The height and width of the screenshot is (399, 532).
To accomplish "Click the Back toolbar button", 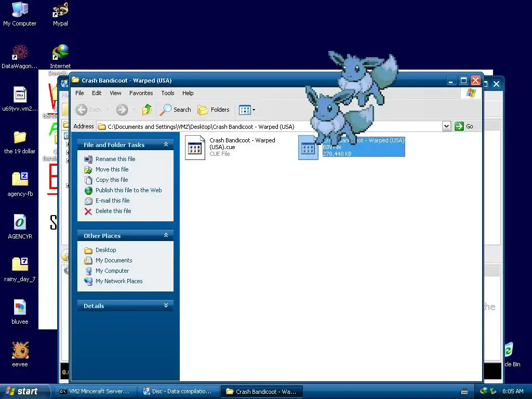I will pos(88,110).
